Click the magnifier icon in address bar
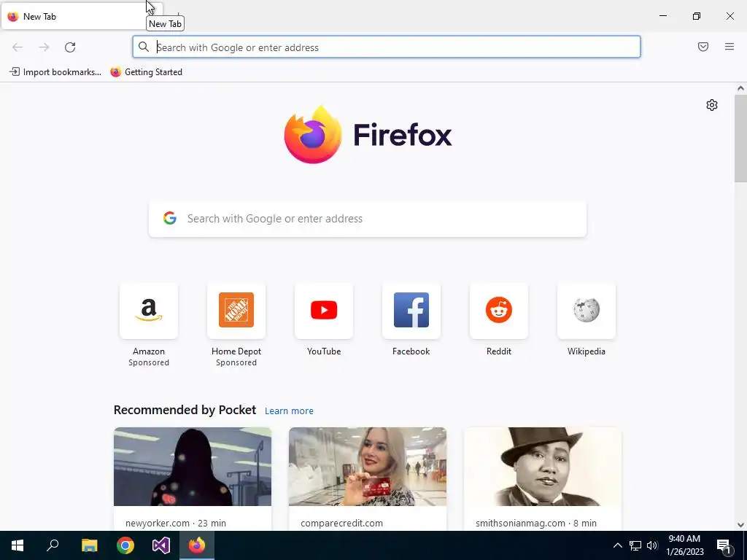Screen dimensions: 747x560 coord(144,47)
